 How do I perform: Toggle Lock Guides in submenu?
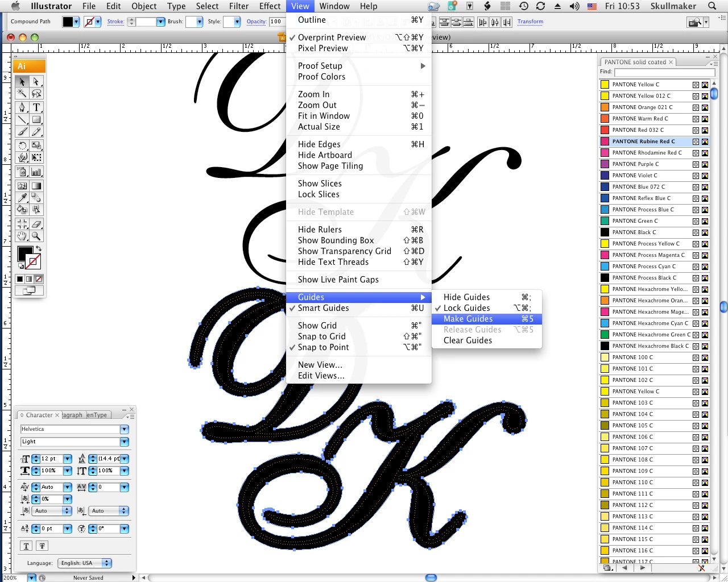[487, 308]
